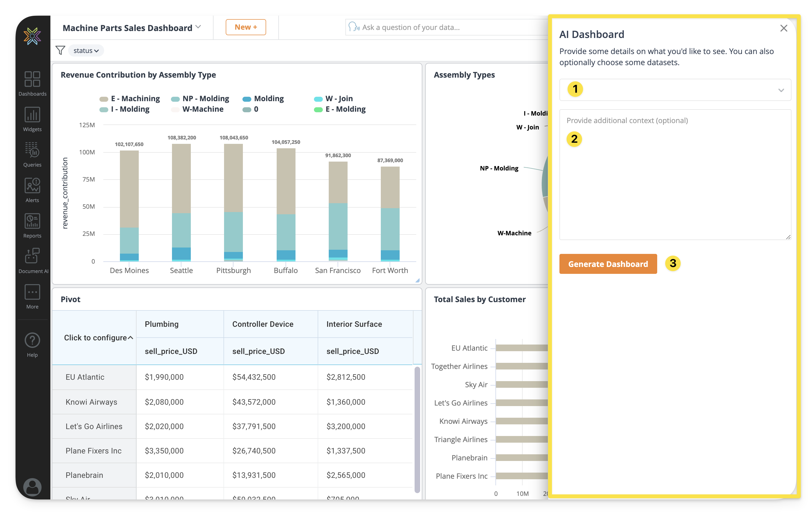Expand the status filter dropdown
The image size is (812, 515).
(86, 51)
